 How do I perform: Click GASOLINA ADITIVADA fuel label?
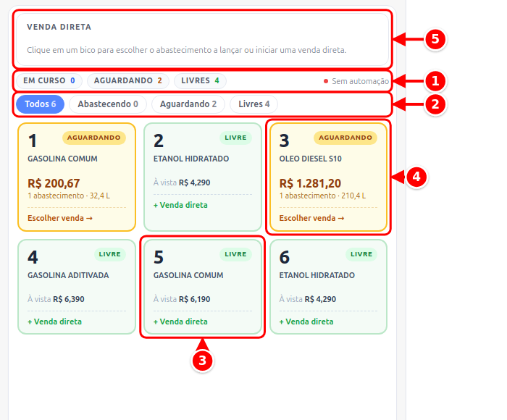(x=68, y=275)
